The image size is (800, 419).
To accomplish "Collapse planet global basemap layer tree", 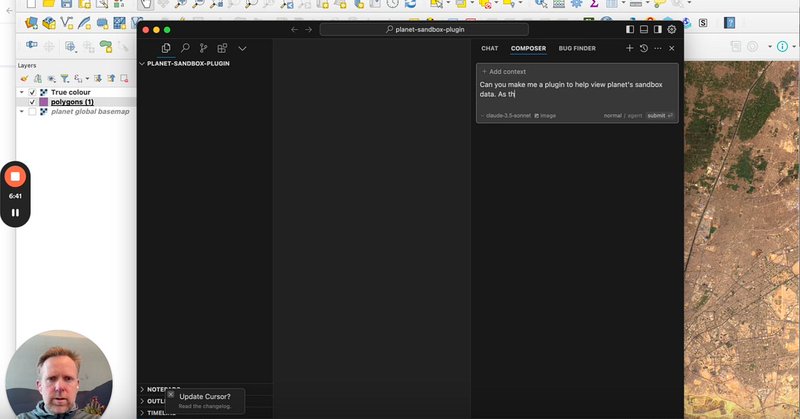I will pos(21,111).
